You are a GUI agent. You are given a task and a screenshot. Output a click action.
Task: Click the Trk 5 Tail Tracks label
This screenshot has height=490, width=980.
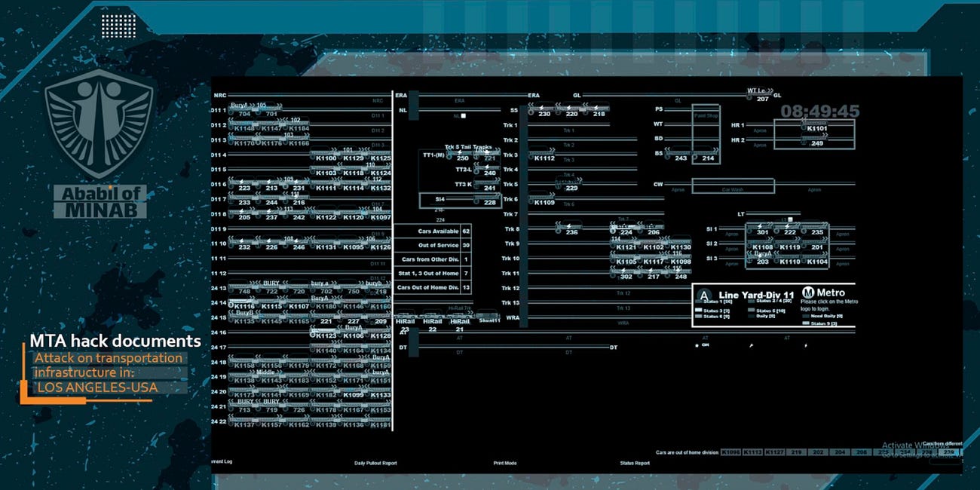[x=468, y=146]
